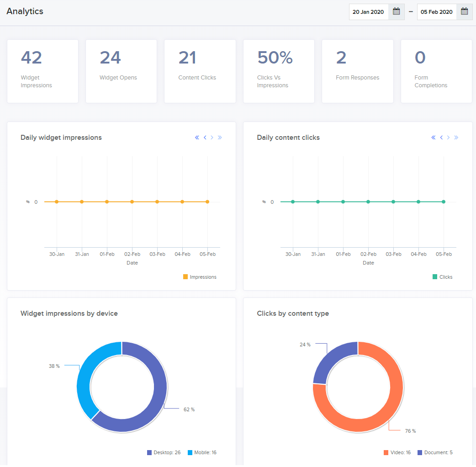476x467 pixels.
Task: Toggle the Impressions legend series
Action: (200, 277)
